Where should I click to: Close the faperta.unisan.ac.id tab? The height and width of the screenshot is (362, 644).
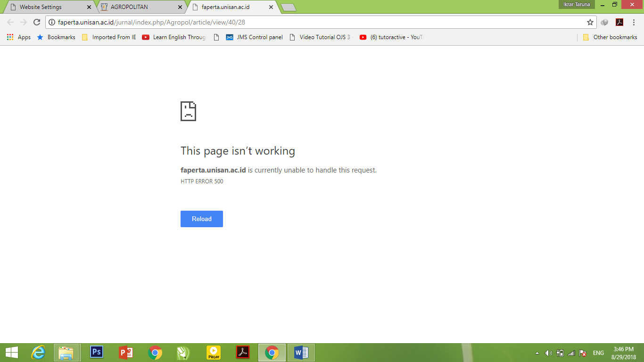pos(271,7)
